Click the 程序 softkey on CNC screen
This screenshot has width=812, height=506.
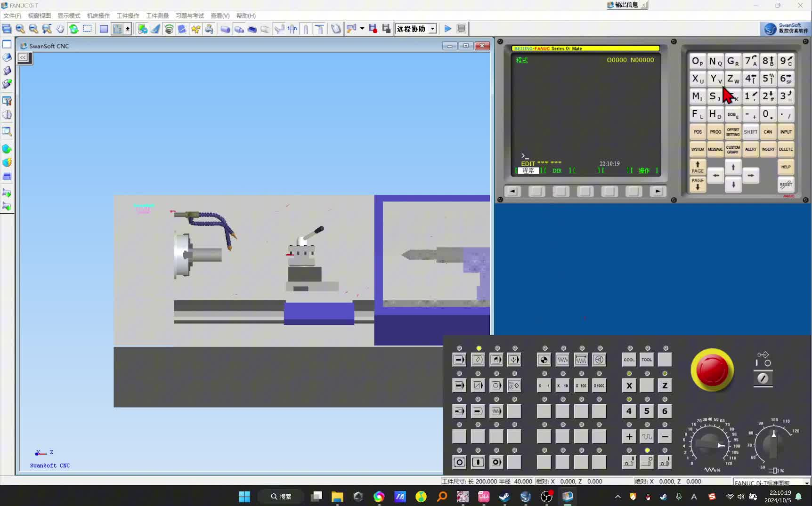click(x=528, y=171)
